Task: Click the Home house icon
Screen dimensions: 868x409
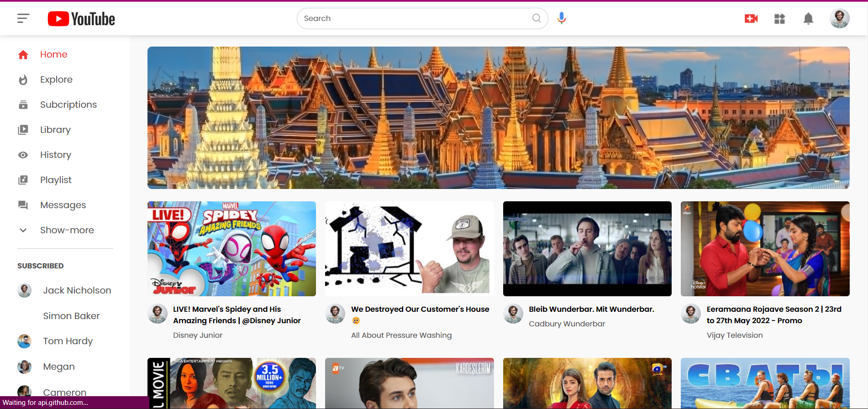Action: point(23,55)
